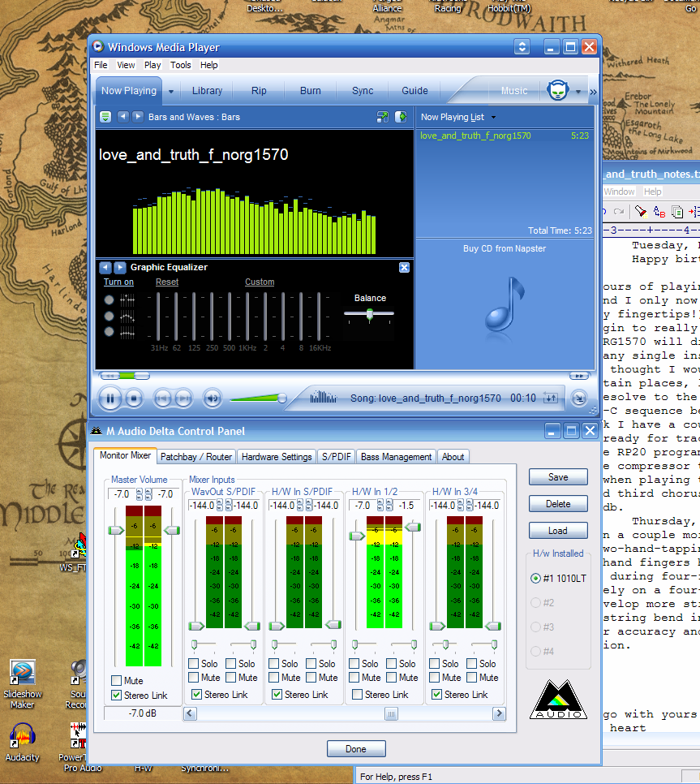Screen dimensions: 700x784
Task: Click the Load button in Delta Control Panel
Action: (558, 531)
